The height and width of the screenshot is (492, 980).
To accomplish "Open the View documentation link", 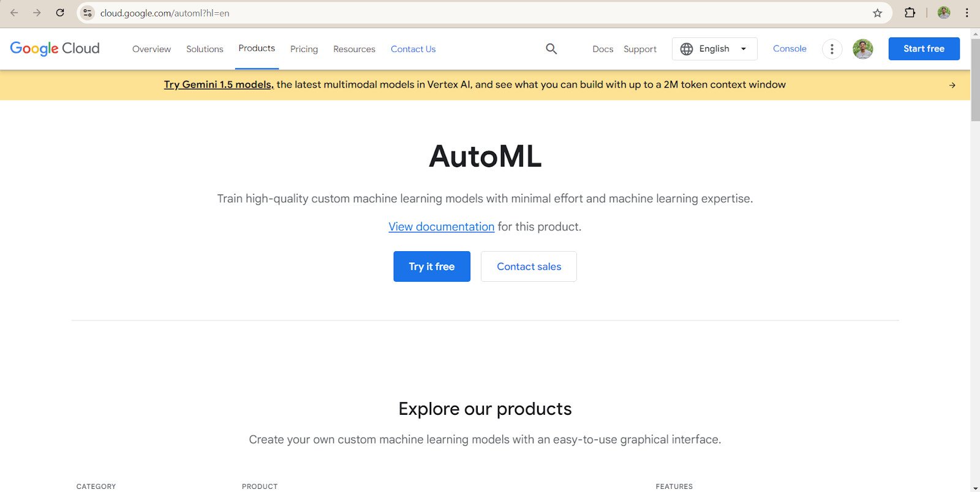I will [441, 227].
